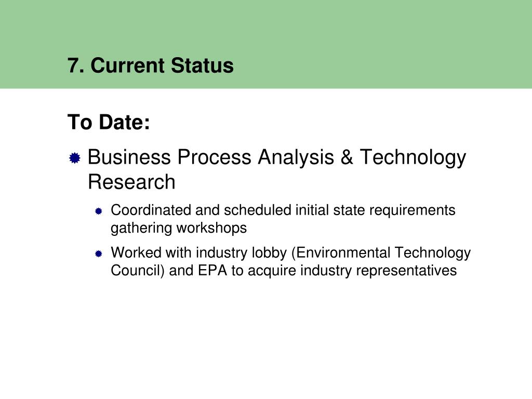Viewport: 532px width, 399px height.
Task: Click the phrase '(Environmental Technology' in last bullet
Action: (x=381, y=253)
